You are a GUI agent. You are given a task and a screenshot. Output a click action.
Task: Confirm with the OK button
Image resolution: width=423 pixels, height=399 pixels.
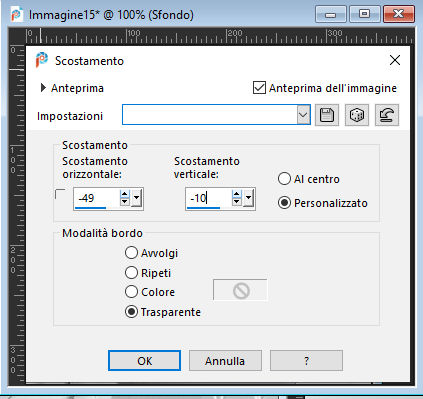coord(145,361)
